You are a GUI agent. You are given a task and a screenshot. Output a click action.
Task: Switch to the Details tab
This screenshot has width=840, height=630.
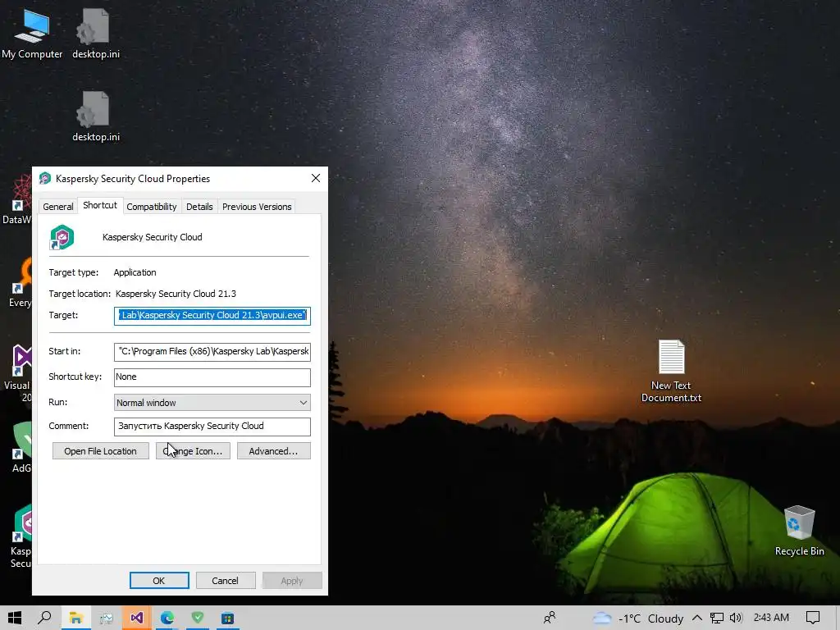point(199,207)
